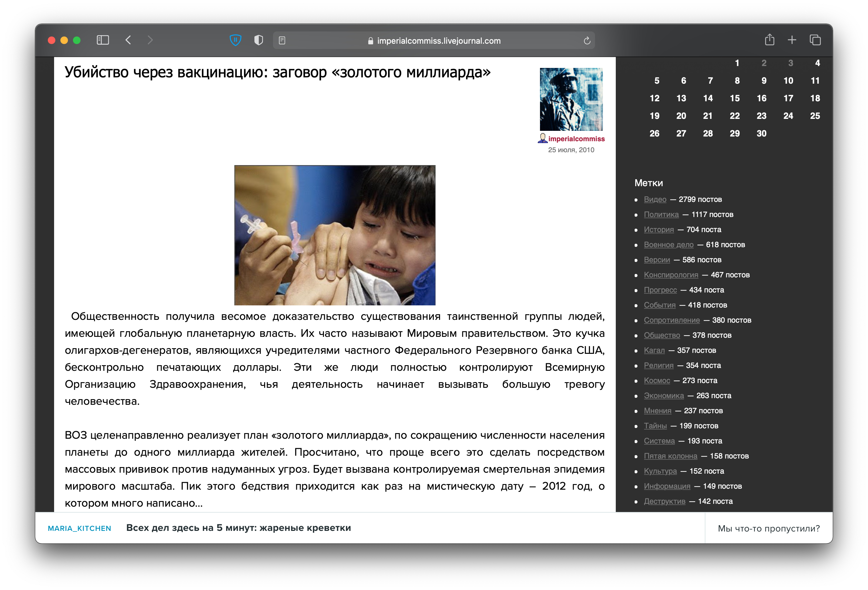Select the Видео tag link
Screen dimensions: 868x590
pyautogui.click(x=655, y=199)
